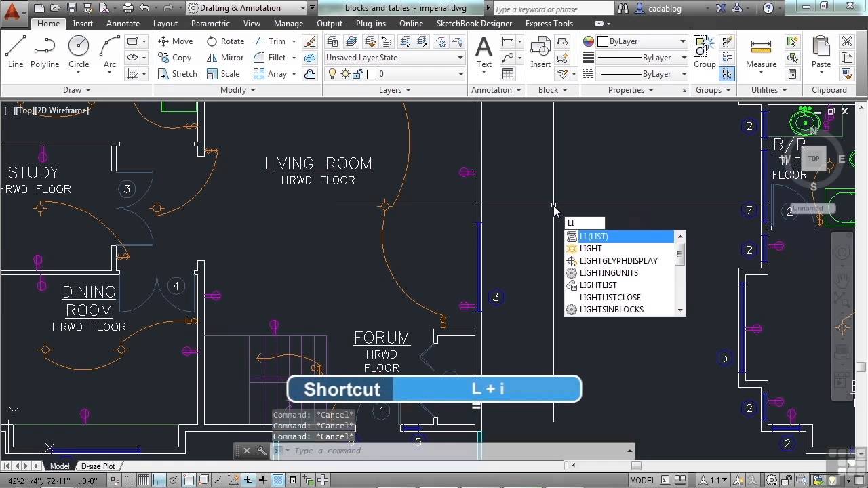Expand the Draw panel
Screen dimensions: 868x488
click(x=77, y=90)
